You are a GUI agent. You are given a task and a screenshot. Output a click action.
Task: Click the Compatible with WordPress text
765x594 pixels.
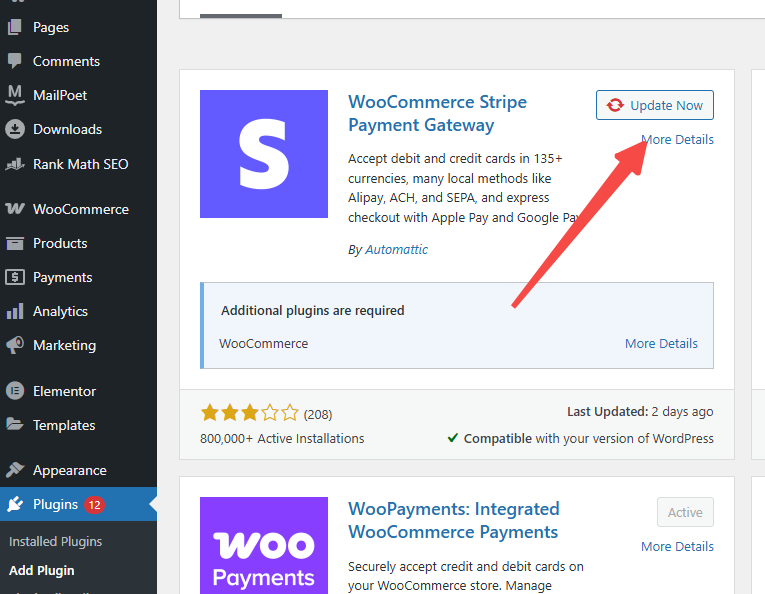(588, 438)
